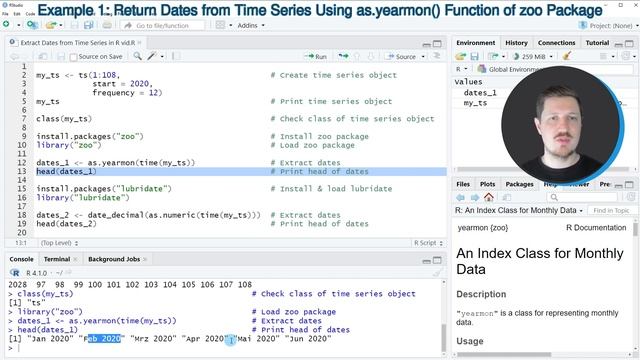Click the Help home icon
This screenshot has height=360, width=640.
coord(489,198)
